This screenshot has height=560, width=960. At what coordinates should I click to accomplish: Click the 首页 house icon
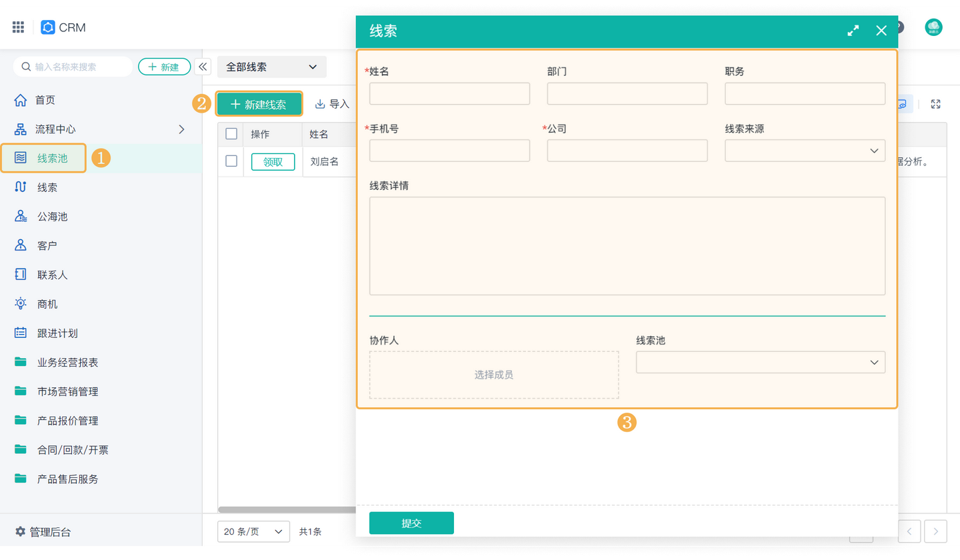click(21, 100)
